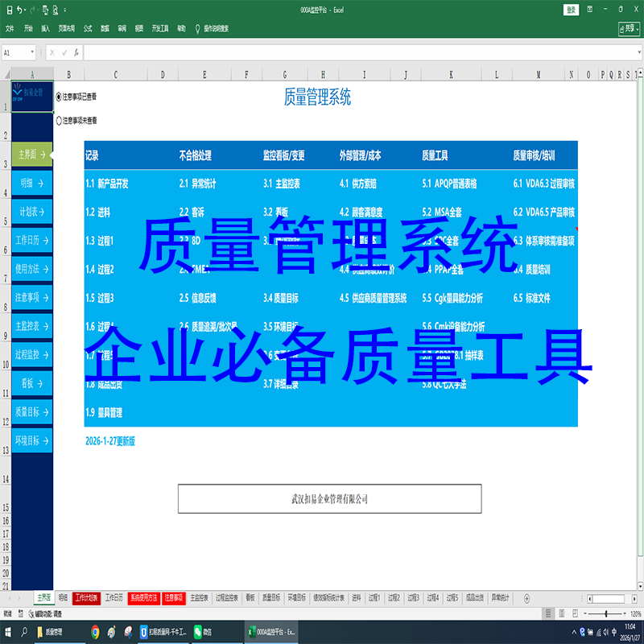Open the Undo history dropdown arrow
This screenshot has width=644, height=644.
click(x=25, y=10)
